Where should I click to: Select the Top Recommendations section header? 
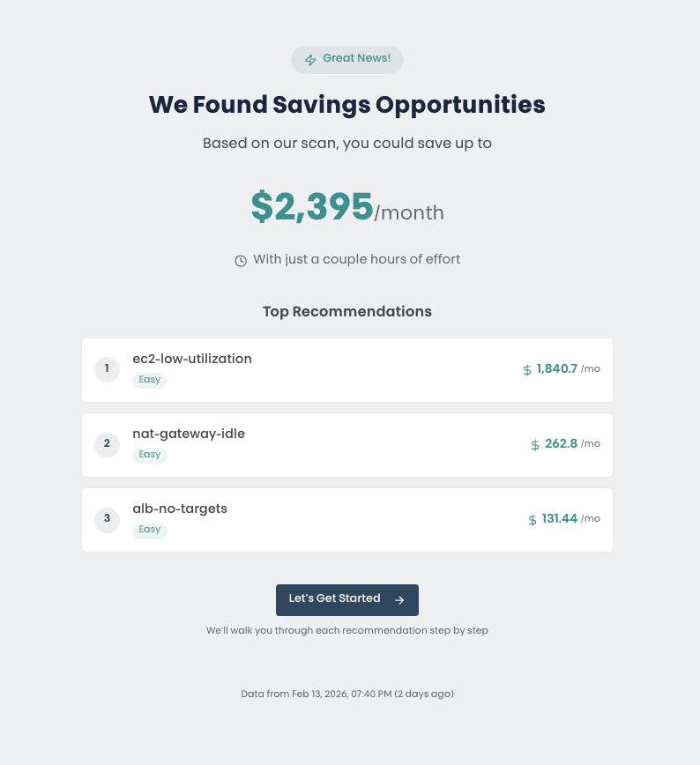(x=347, y=311)
